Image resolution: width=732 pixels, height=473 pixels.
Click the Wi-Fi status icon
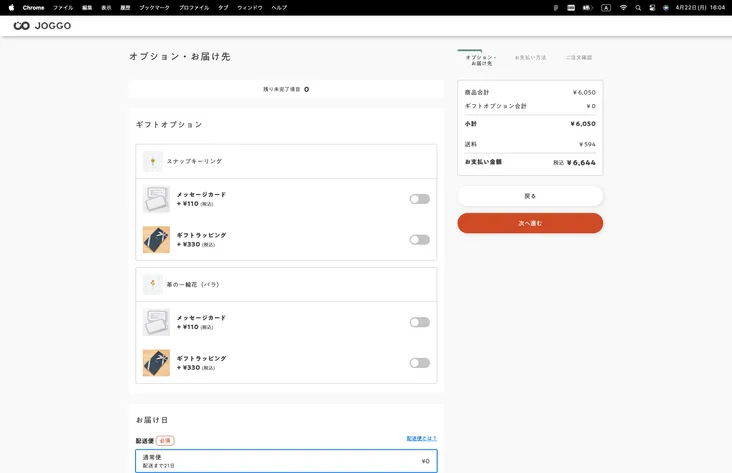coord(623,7)
